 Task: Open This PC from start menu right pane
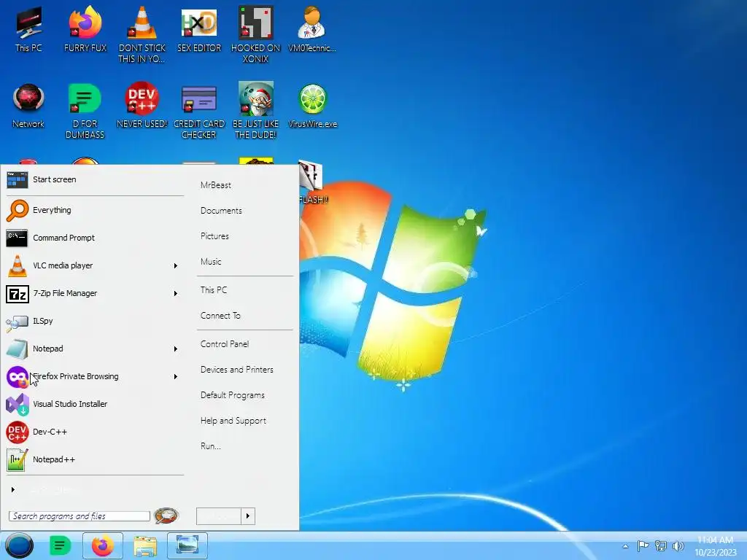[x=214, y=290]
